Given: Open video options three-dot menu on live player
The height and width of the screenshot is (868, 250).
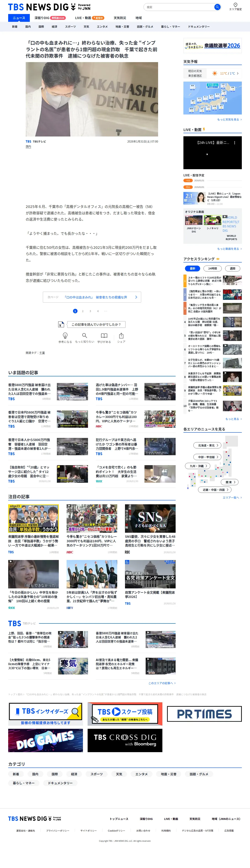Looking at the screenshot, I should (x=234, y=143).
